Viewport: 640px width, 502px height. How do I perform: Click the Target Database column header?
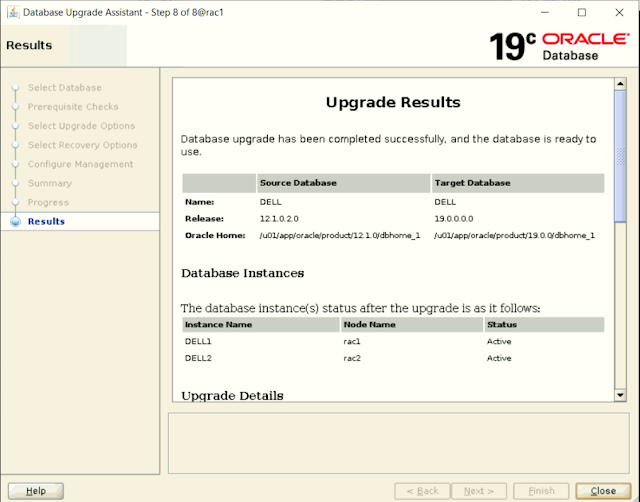518,183
